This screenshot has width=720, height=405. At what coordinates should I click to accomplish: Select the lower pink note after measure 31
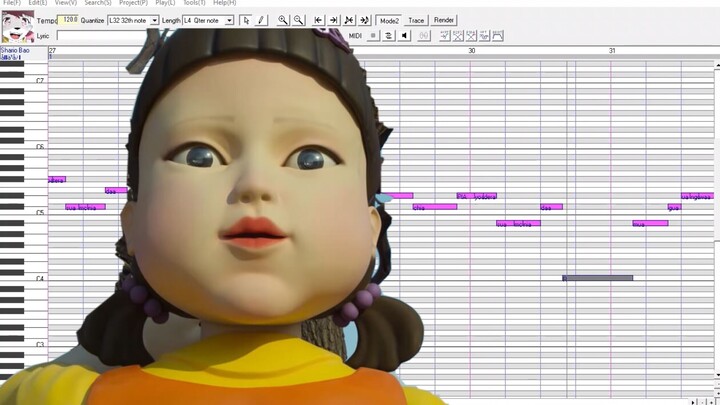(650, 224)
